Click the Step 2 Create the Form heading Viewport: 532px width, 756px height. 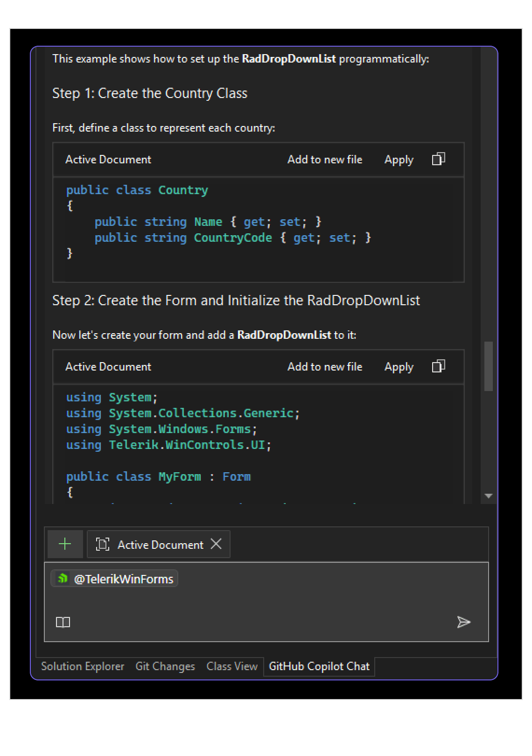(236, 301)
